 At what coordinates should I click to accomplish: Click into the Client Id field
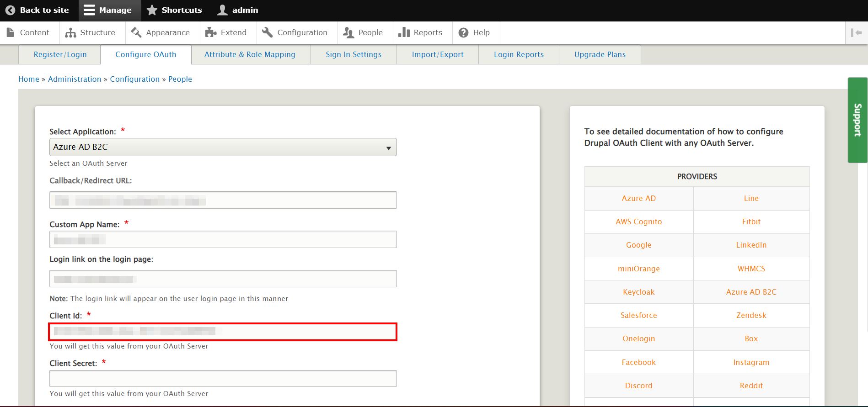tap(223, 332)
